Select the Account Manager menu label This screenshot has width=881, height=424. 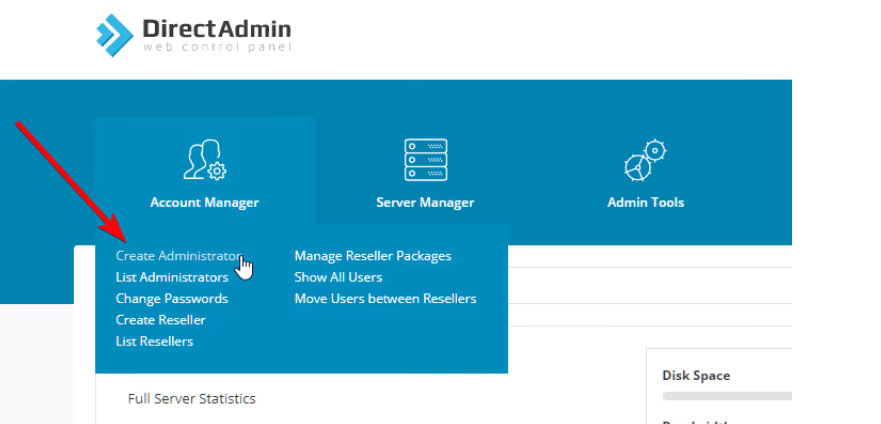tap(205, 203)
